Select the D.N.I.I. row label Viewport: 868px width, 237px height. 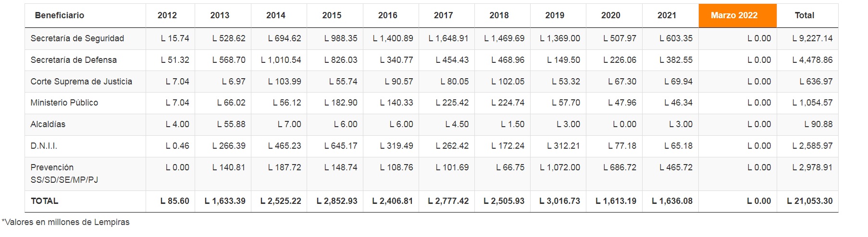pyautogui.click(x=44, y=146)
